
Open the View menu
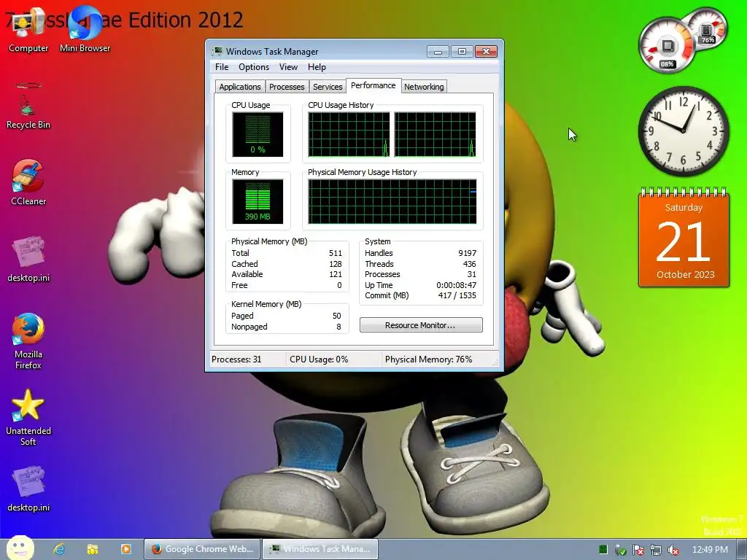(288, 67)
